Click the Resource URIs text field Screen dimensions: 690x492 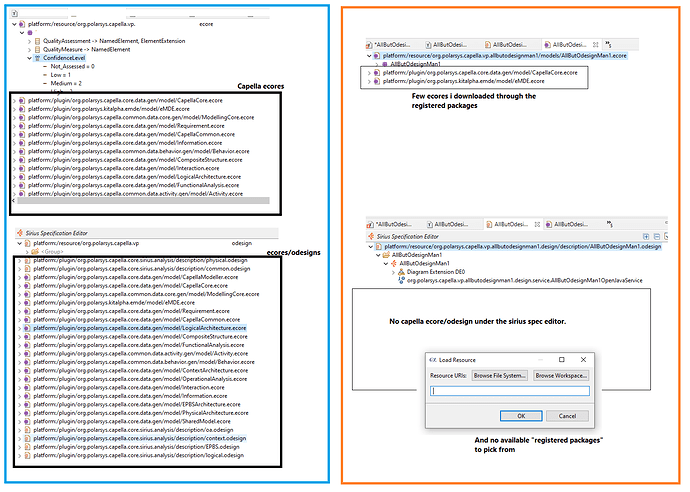(510, 391)
